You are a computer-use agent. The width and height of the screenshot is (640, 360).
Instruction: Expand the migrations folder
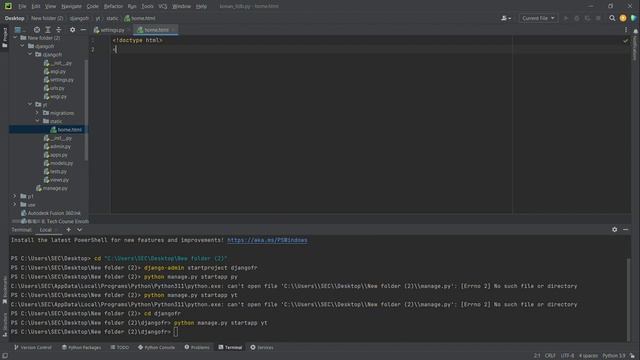[38, 113]
